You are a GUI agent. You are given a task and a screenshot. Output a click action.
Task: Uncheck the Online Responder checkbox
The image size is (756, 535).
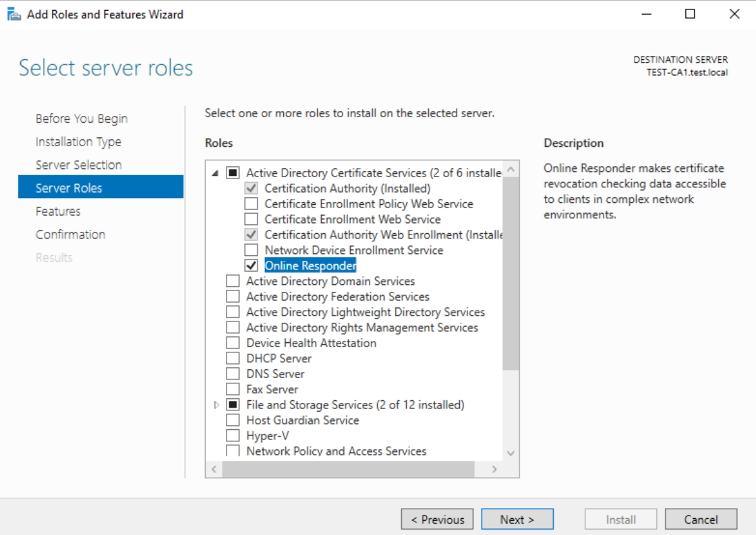(251, 265)
